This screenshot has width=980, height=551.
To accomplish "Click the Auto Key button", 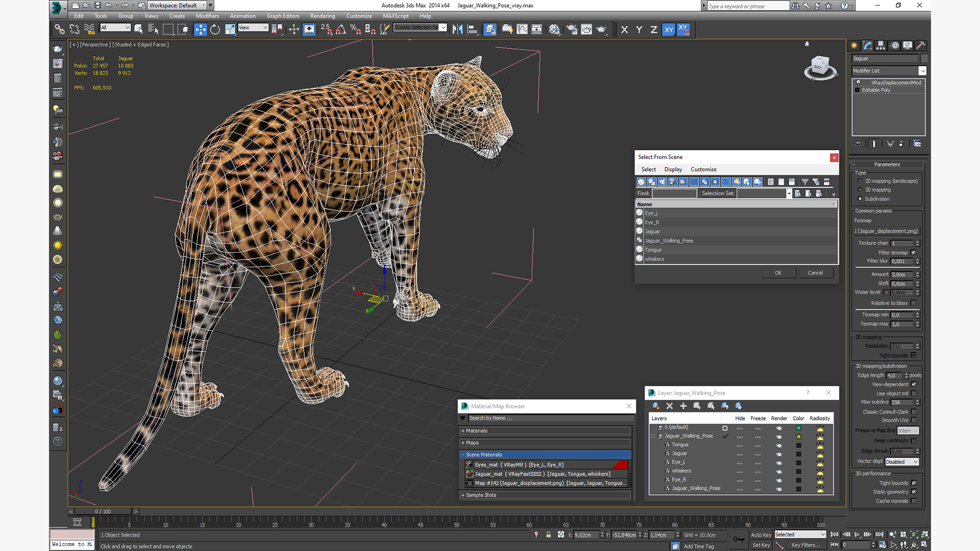I will coord(761,535).
